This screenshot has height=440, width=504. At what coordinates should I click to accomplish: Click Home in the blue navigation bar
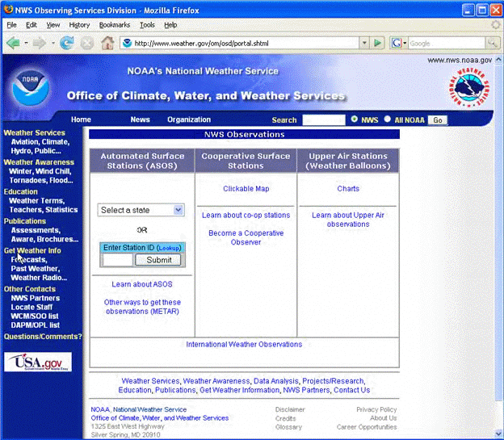pyautogui.click(x=81, y=119)
